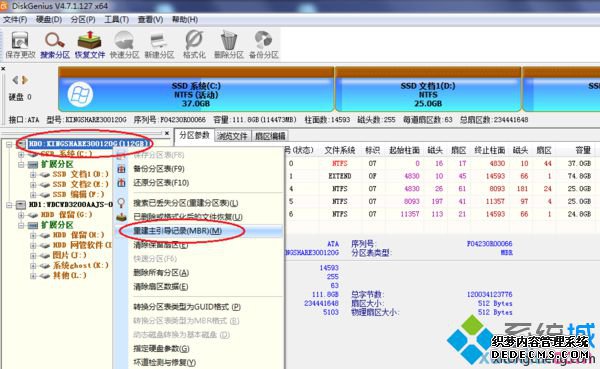Screen dimensions: 600x369
Task: Open the 工具(T) menu
Action: coord(116,19)
